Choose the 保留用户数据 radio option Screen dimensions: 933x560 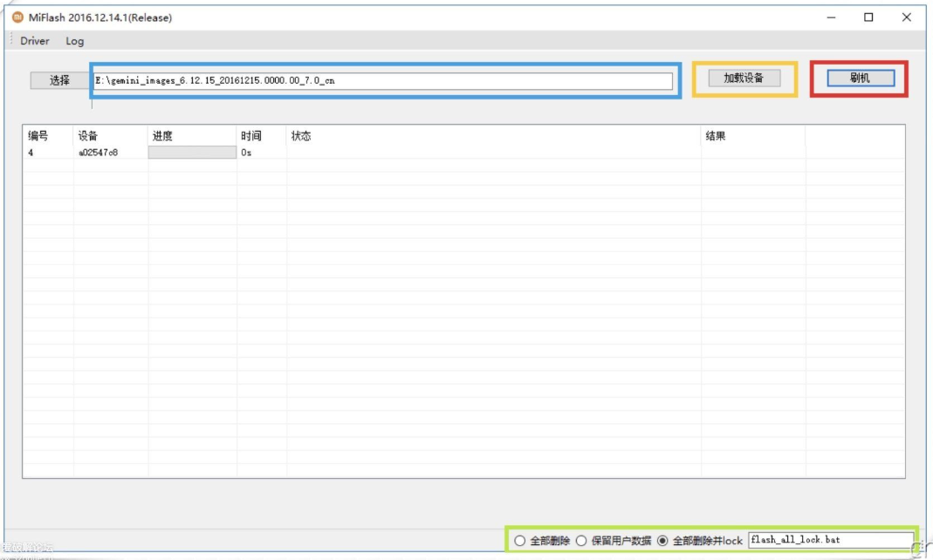pos(581,541)
